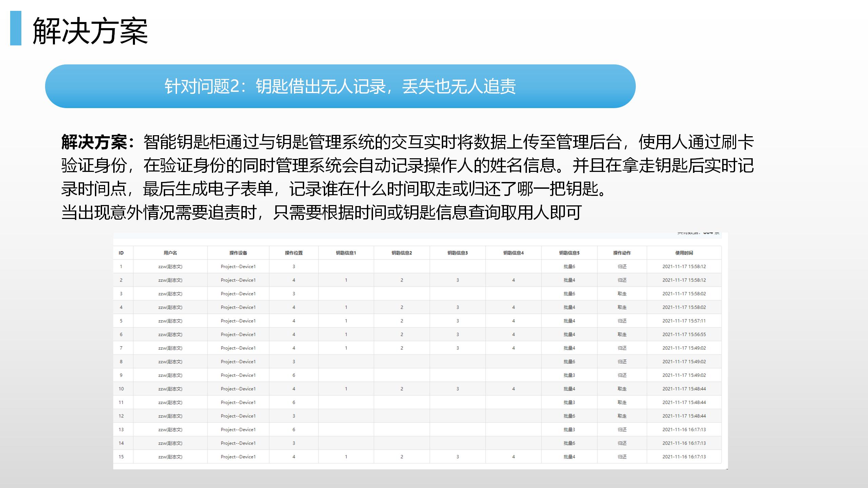Click the 钥匙信息1 column header
The image size is (868, 488).
point(346,253)
